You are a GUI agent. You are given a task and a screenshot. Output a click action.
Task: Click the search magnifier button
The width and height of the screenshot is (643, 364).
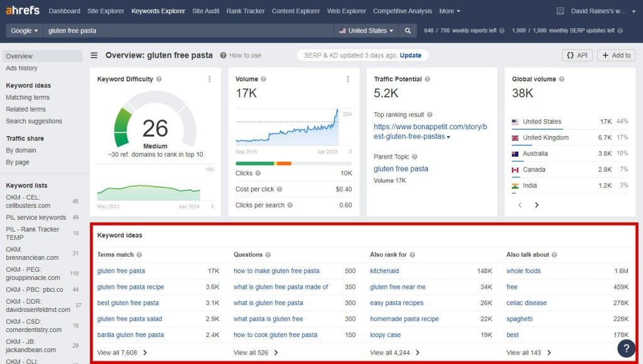coord(408,31)
